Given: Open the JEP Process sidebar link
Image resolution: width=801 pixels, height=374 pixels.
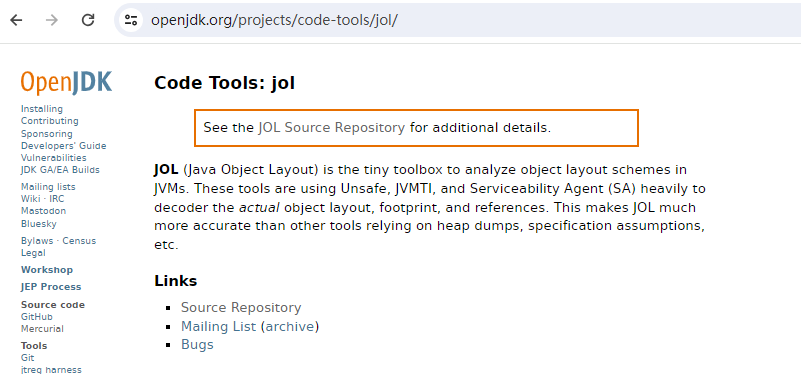Looking at the screenshot, I should (x=51, y=287).
